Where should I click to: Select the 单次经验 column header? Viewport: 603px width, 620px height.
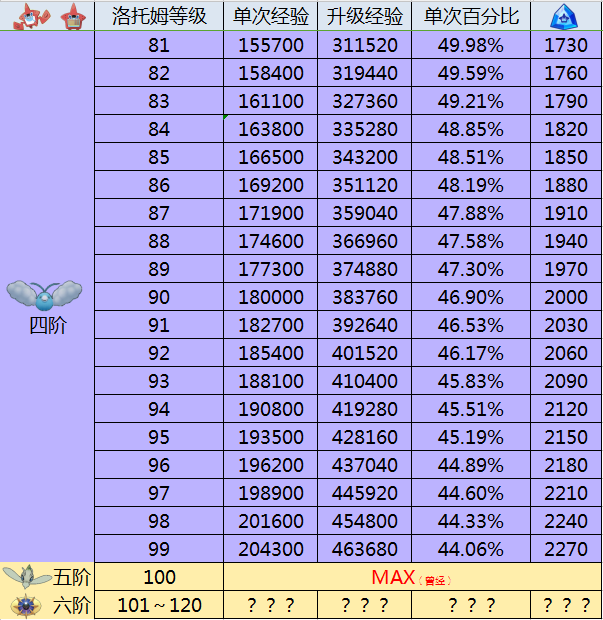coord(271,17)
